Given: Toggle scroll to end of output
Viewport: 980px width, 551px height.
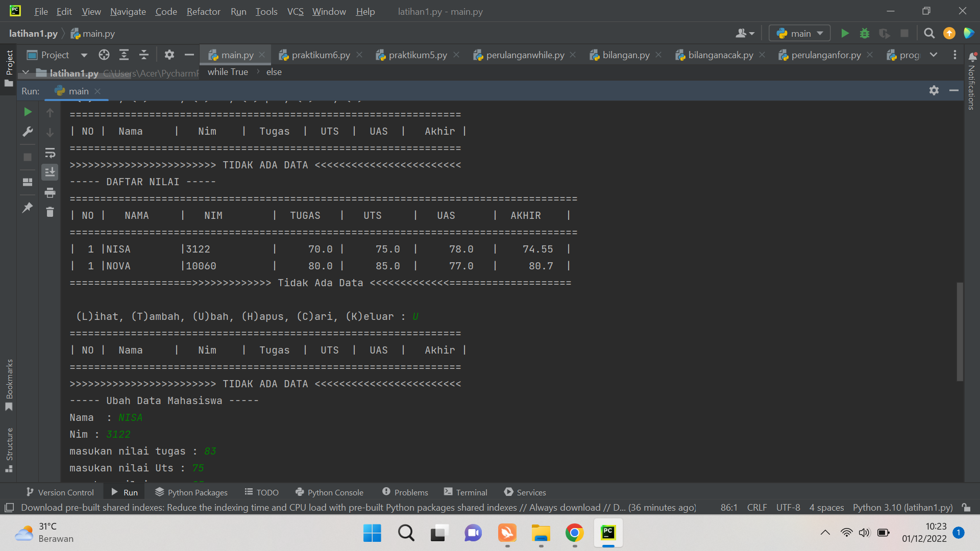Looking at the screenshot, I should coord(50,172).
